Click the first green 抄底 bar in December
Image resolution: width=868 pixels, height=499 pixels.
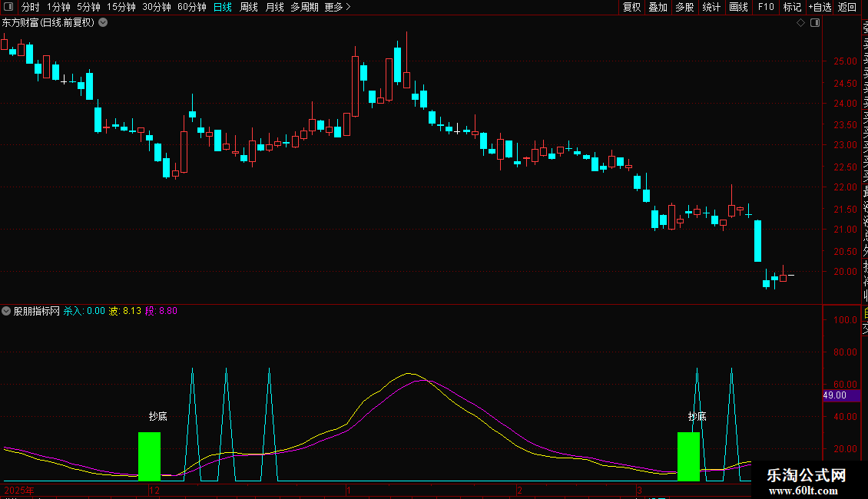150,457
